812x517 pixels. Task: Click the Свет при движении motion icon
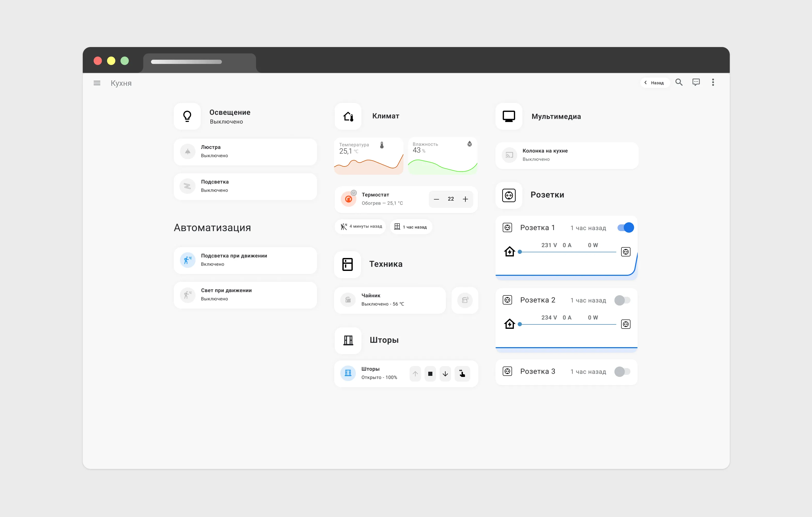coord(188,295)
